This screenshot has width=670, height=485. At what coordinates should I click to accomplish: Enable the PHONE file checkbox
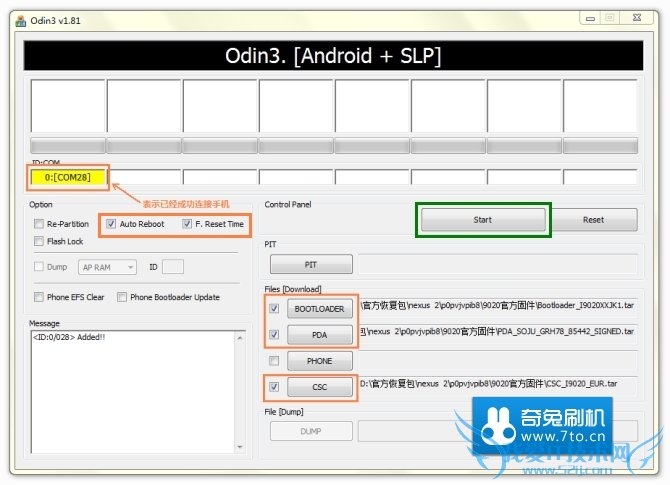[x=274, y=361]
